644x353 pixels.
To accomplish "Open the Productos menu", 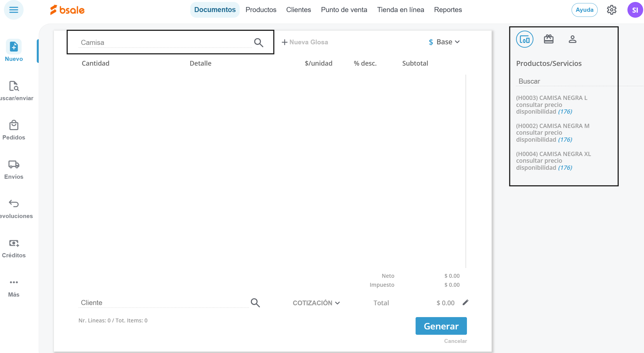I will pyautogui.click(x=261, y=10).
